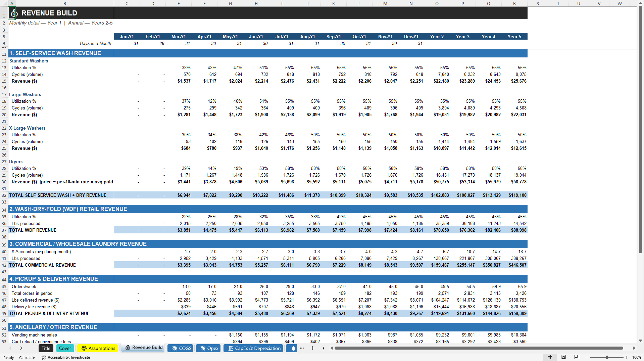Screen dimensions: 644x361
Task: Click the $6,944 Mar-Y1 total cell
Action: [x=179, y=195]
